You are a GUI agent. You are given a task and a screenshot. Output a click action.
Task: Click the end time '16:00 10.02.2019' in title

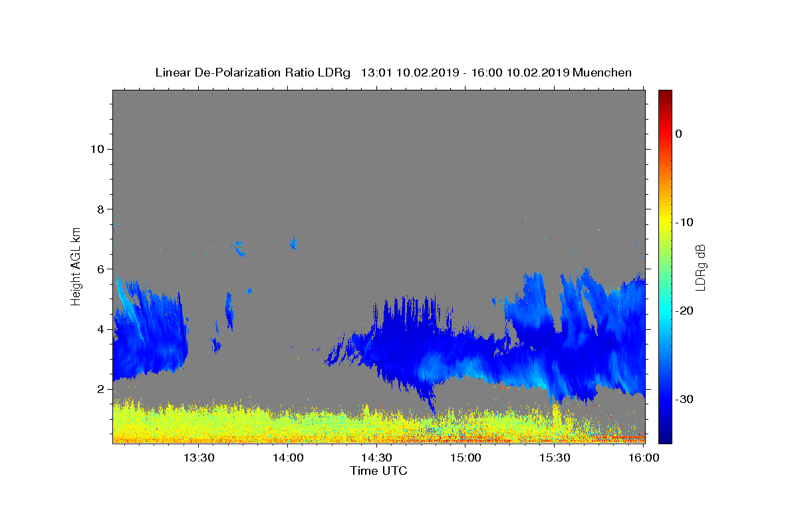[x=521, y=72]
